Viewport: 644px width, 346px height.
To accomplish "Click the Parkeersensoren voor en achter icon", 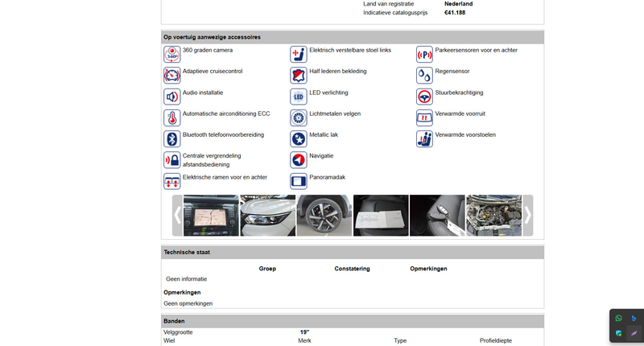I will [x=424, y=54].
